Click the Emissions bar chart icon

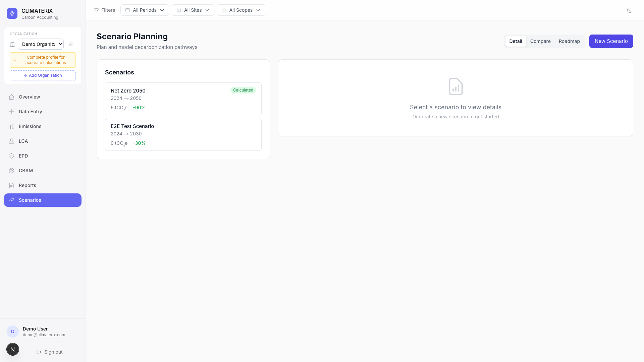tap(11, 126)
